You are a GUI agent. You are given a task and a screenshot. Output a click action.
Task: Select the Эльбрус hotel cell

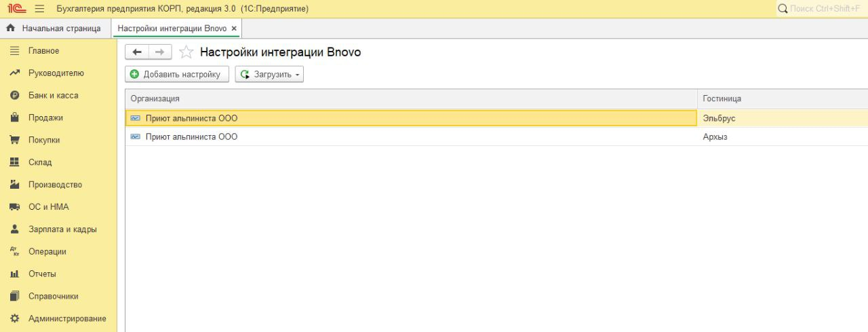click(783, 118)
